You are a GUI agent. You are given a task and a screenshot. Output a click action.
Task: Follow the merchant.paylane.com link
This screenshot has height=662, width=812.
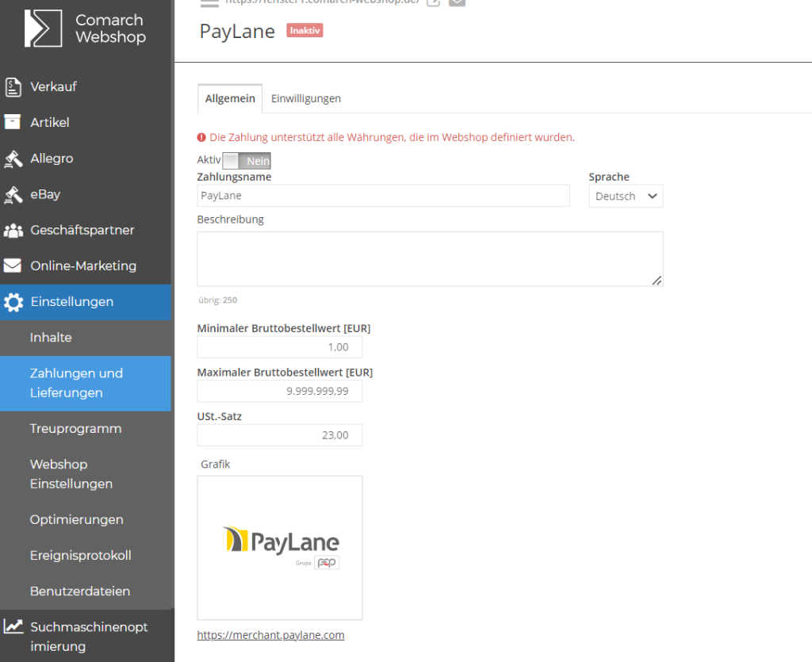pos(270,635)
